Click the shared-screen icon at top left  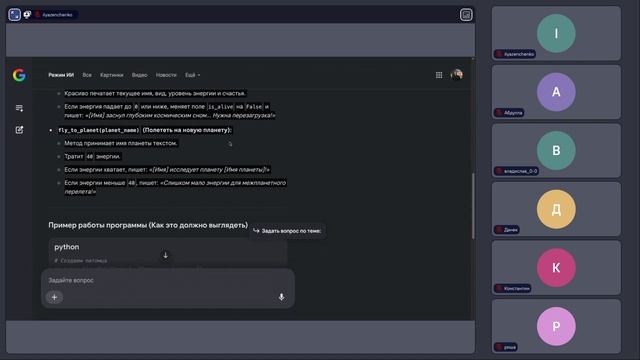click(14, 15)
